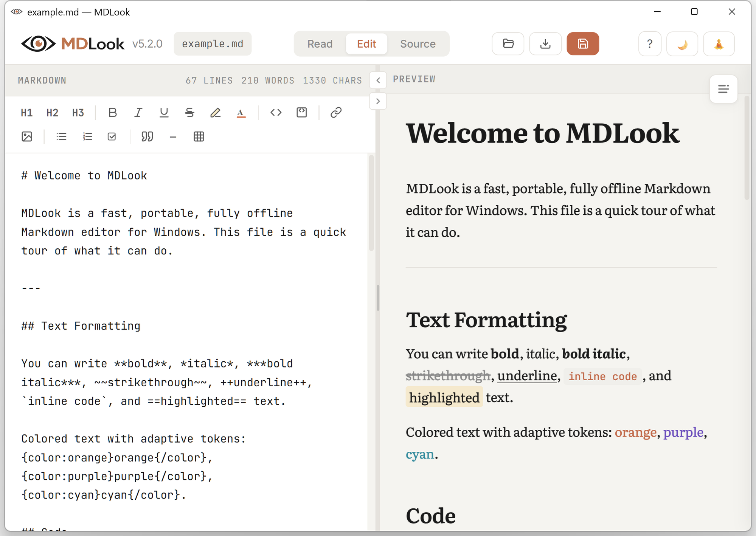Click the '{color:orange}orange{/color},' source line
Viewport: 756px width, 536px height.
tap(117, 458)
